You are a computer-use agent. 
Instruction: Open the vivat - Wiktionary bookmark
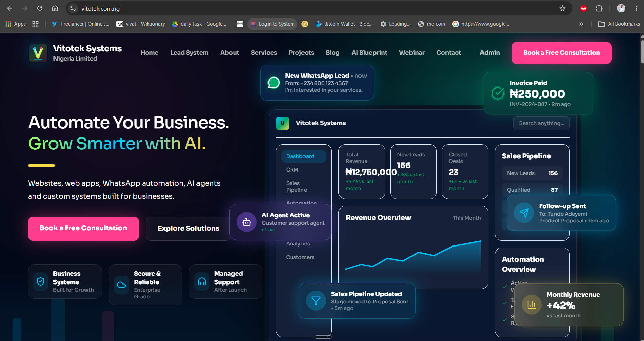point(141,24)
